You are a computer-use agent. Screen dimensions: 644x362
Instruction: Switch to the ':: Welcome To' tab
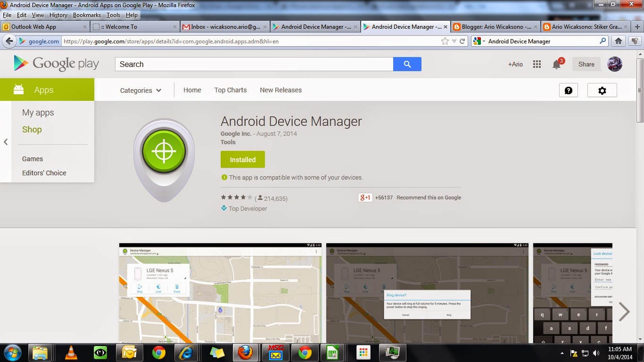[135, 27]
